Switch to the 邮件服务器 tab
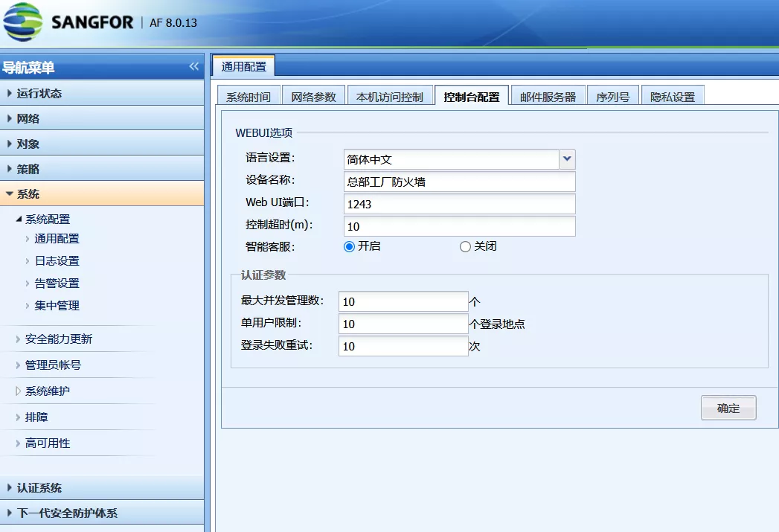Screen dimensions: 779x532 pyautogui.click(x=548, y=97)
